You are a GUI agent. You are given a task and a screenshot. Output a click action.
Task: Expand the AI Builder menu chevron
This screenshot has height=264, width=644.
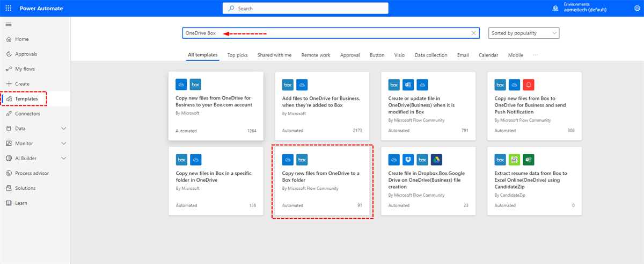point(64,158)
